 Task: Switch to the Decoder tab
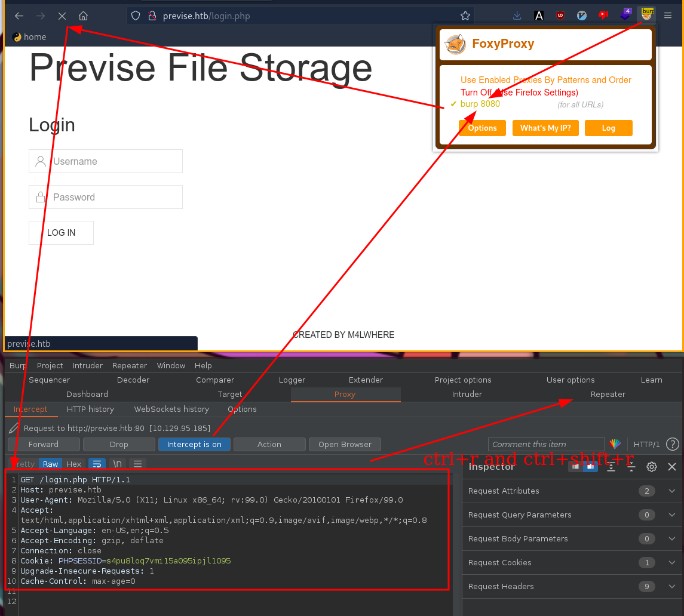tap(133, 380)
